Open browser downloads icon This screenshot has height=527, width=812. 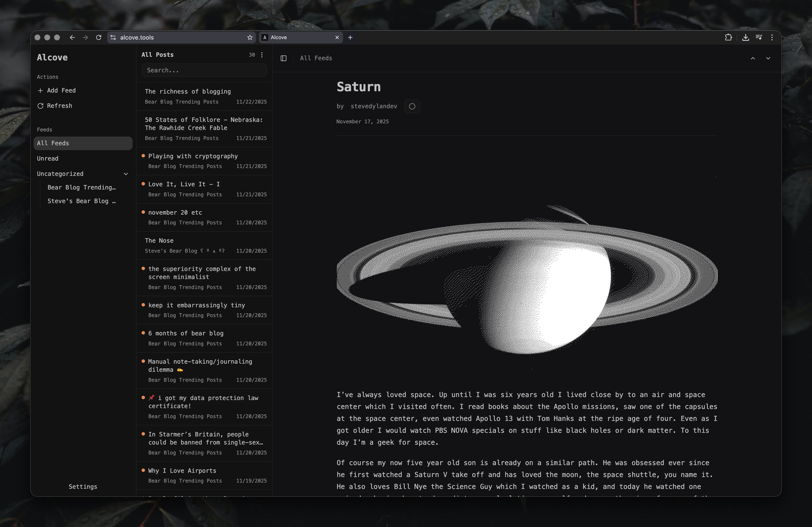[745, 38]
